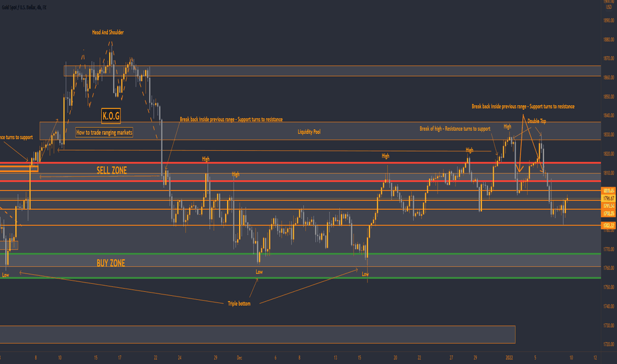This screenshot has width=617, height=364.
Task: Click the 1782.32 orange price tag
Action: 608,226
